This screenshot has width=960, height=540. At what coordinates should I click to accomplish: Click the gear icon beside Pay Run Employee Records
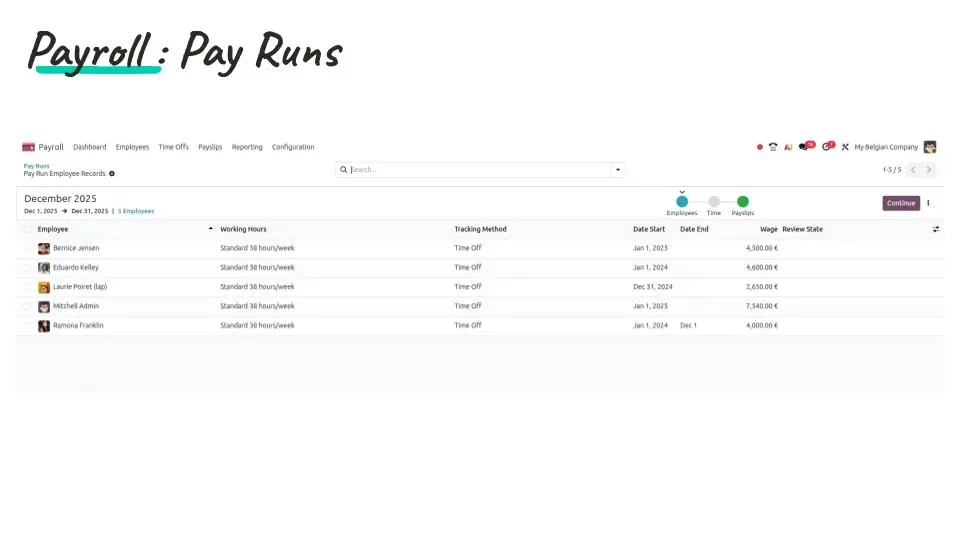pos(112,174)
